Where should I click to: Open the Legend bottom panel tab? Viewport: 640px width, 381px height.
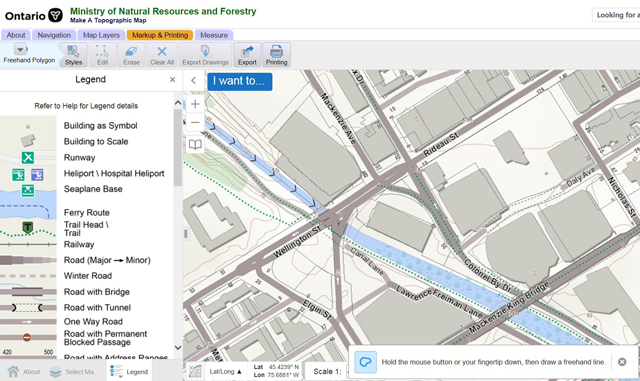tap(129, 372)
